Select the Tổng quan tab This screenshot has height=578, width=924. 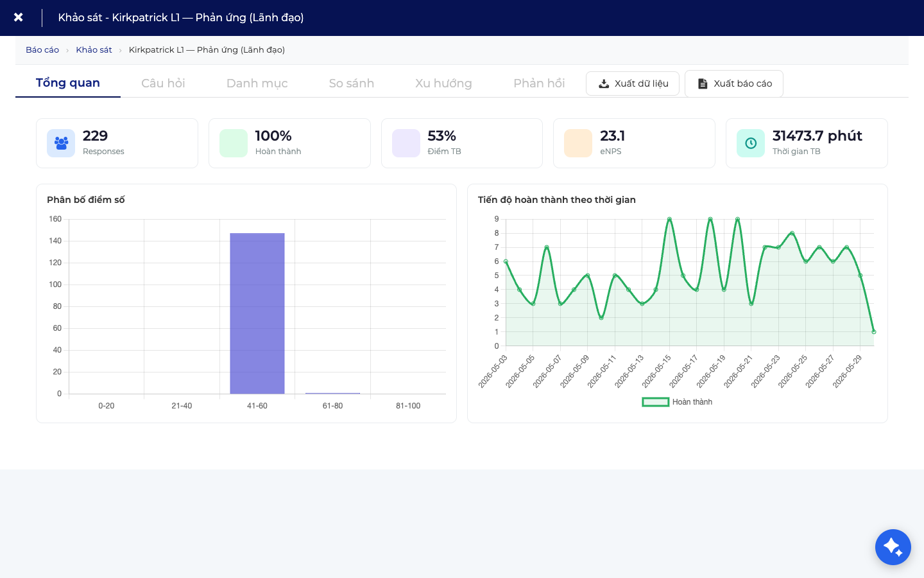(68, 83)
